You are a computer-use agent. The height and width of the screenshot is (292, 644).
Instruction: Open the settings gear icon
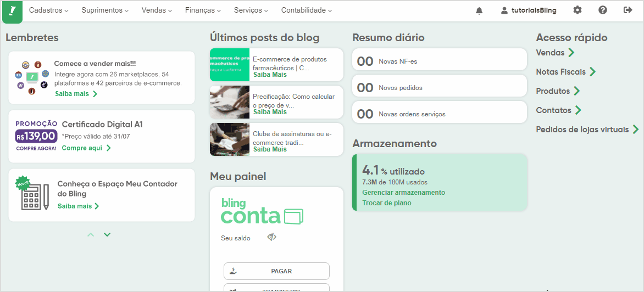[578, 10]
